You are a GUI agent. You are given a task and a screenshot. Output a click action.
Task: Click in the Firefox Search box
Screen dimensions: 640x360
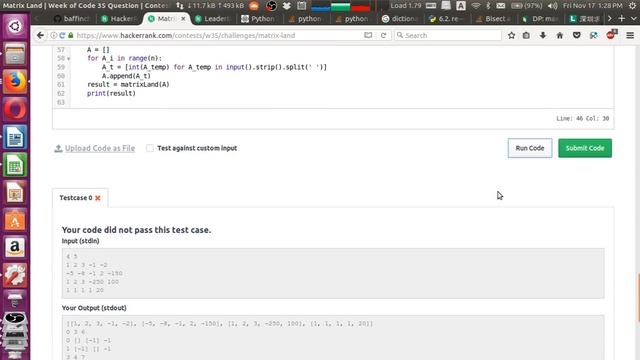coord(448,36)
